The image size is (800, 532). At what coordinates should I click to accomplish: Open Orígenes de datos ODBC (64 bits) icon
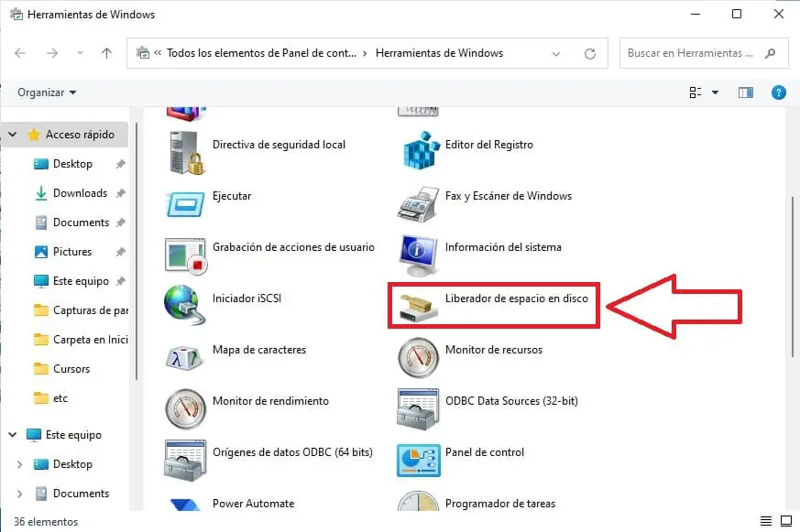pos(185,461)
